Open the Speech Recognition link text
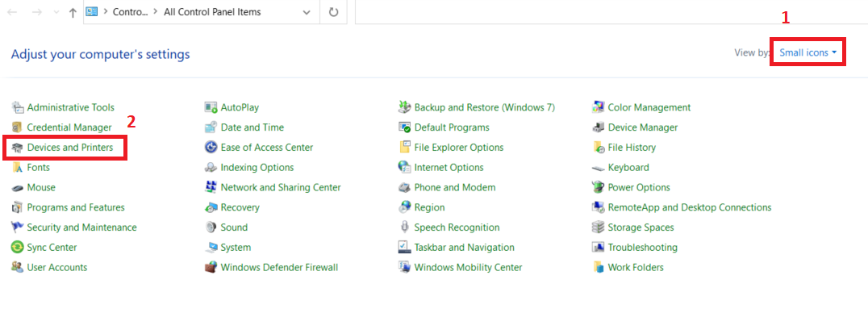This screenshot has height=309, width=868. pyautogui.click(x=457, y=227)
